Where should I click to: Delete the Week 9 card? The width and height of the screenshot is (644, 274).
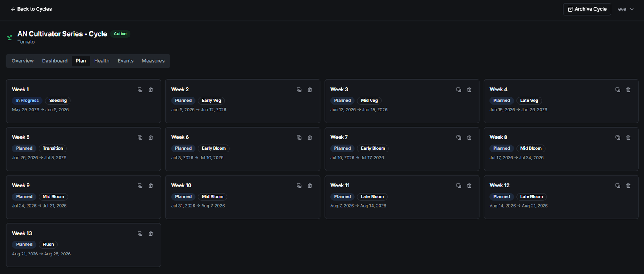[x=151, y=186]
